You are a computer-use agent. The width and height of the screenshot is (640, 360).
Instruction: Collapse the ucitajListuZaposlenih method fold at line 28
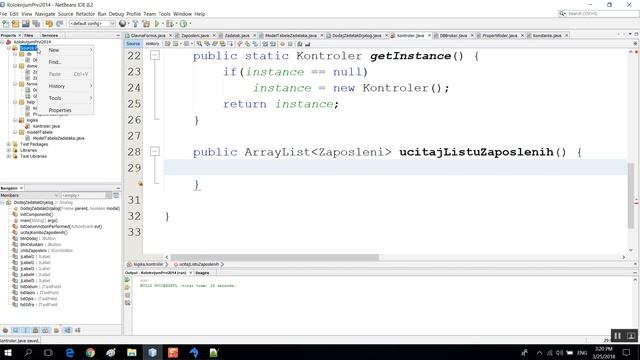pos(155,151)
